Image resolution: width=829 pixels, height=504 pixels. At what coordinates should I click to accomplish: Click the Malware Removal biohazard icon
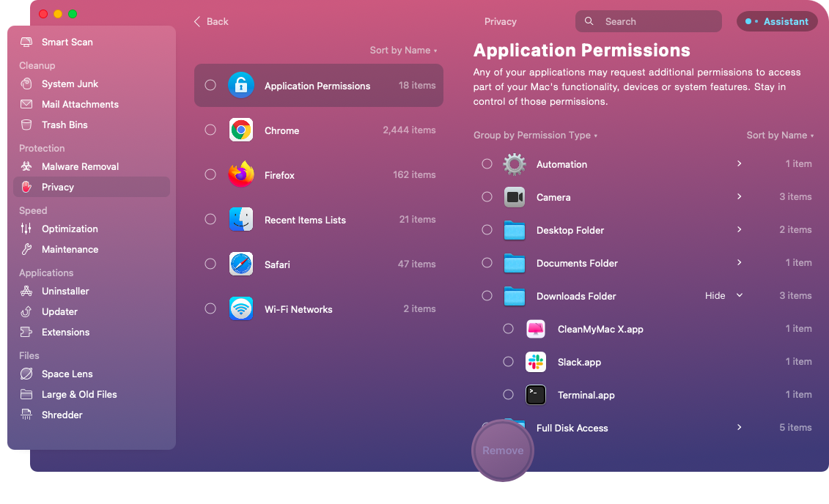pos(26,166)
